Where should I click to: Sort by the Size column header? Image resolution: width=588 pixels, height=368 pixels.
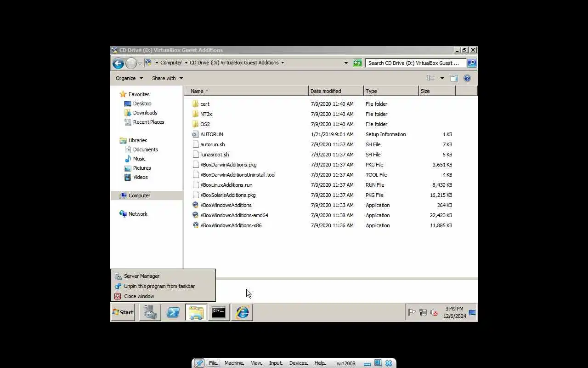[437, 91]
